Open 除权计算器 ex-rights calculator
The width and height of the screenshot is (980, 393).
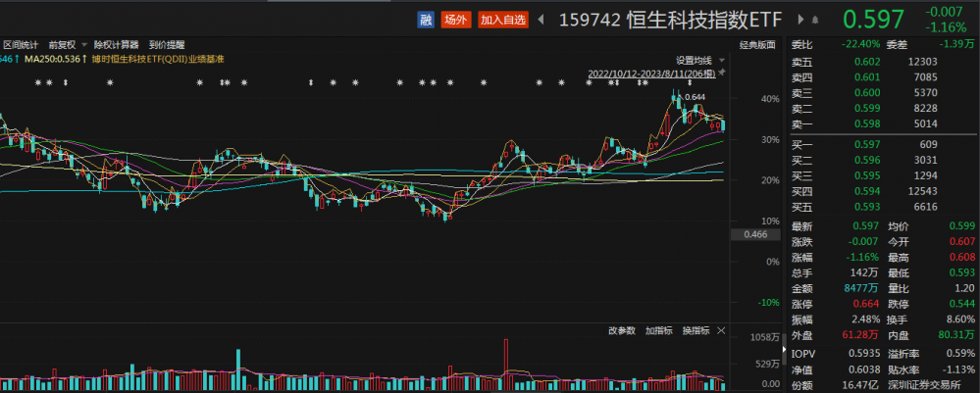tap(117, 45)
